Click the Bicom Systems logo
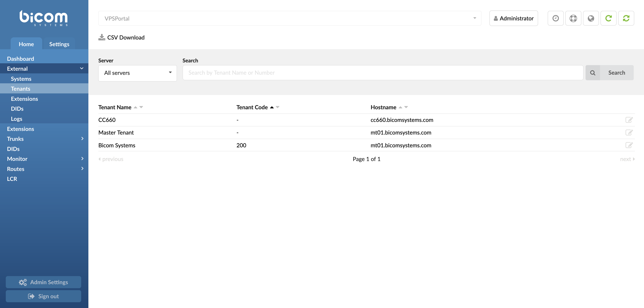The width and height of the screenshot is (644, 308). pos(44,18)
